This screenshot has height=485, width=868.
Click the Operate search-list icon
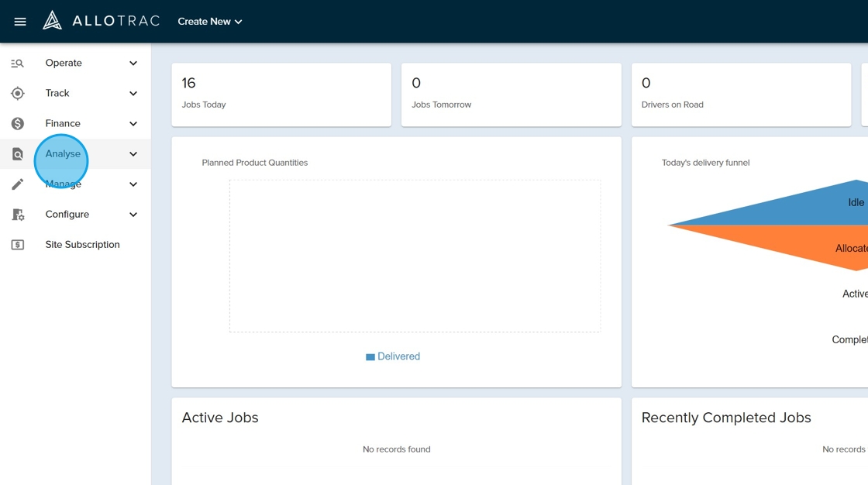coord(18,64)
